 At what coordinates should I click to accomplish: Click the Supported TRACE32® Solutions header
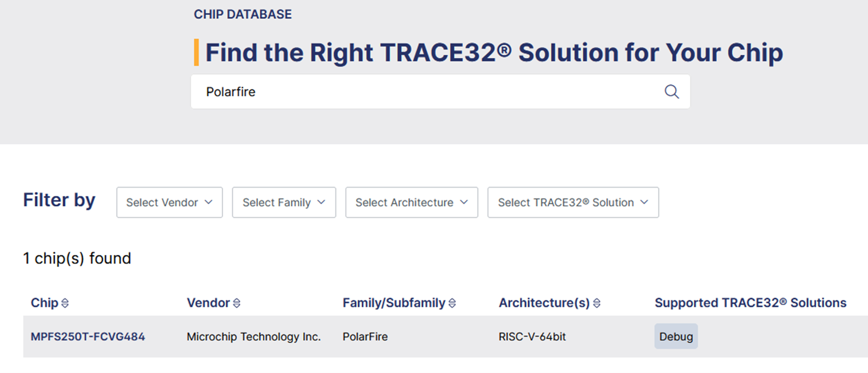point(750,303)
